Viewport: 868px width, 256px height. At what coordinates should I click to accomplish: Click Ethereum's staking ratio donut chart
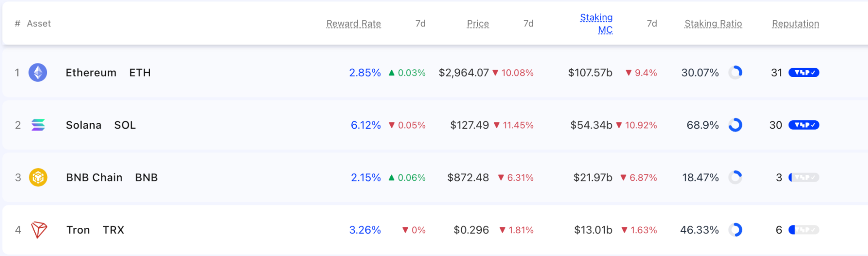(736, 72)
